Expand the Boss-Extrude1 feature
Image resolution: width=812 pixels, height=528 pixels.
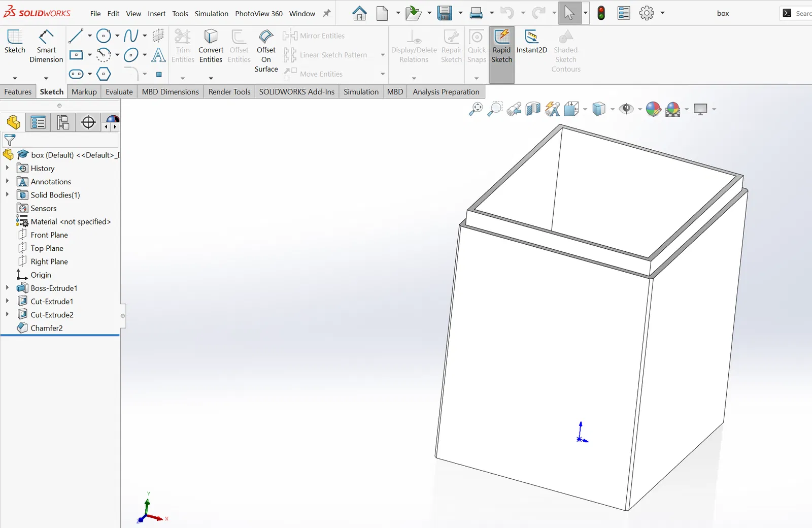coord(7,288)
